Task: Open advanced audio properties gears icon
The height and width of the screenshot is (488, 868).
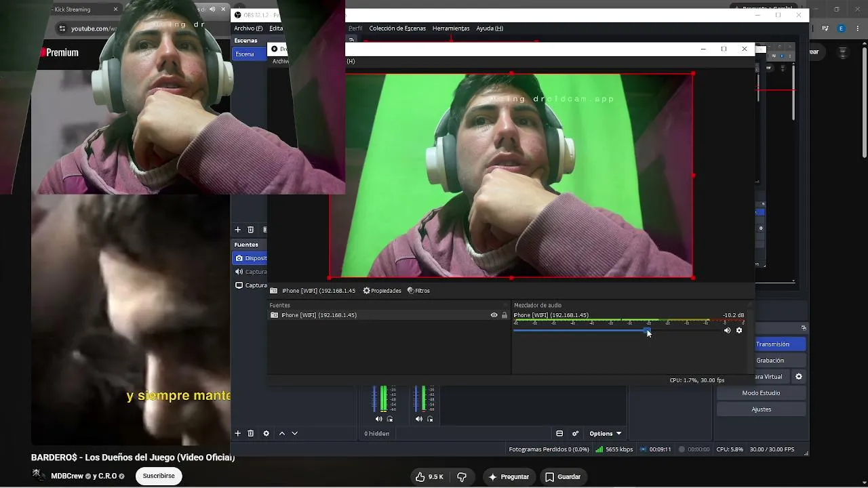Action: [575, 434]
